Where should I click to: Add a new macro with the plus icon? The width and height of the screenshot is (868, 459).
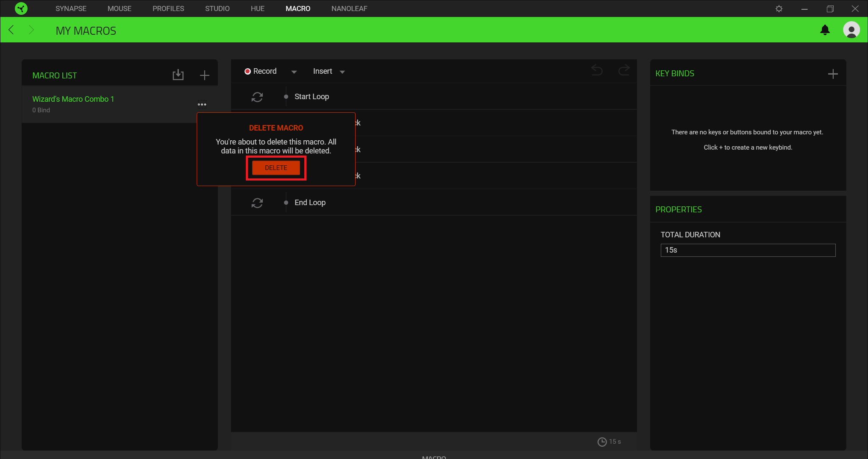(205, 75)
